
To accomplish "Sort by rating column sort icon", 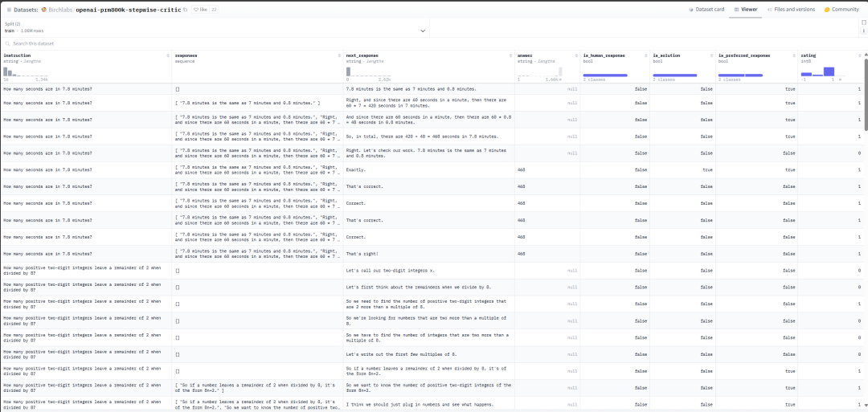I will click(859, 55).
